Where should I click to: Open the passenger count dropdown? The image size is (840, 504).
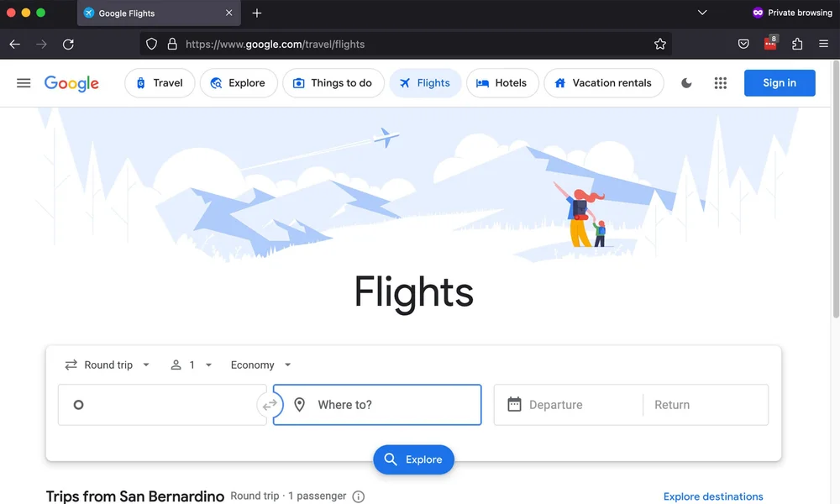[192, 365]
